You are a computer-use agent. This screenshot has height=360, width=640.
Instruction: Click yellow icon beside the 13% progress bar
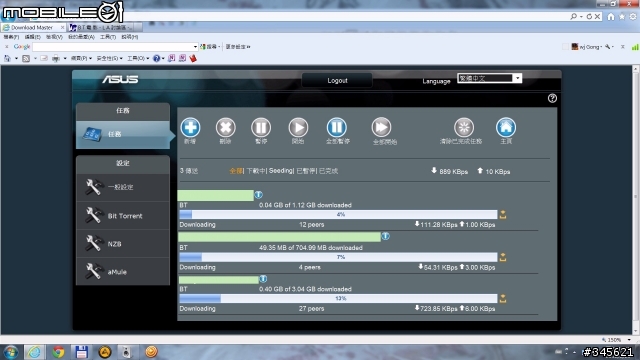[503, 299]
